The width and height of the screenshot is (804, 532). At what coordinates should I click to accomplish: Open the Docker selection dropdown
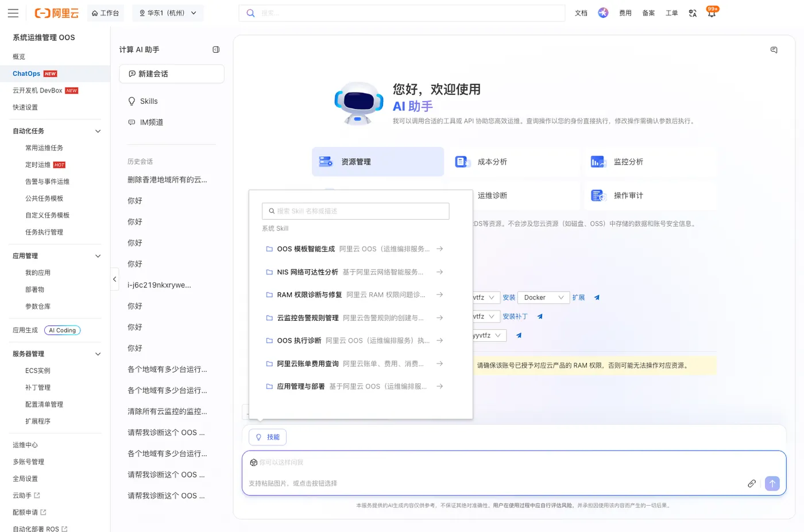point(543,298)
